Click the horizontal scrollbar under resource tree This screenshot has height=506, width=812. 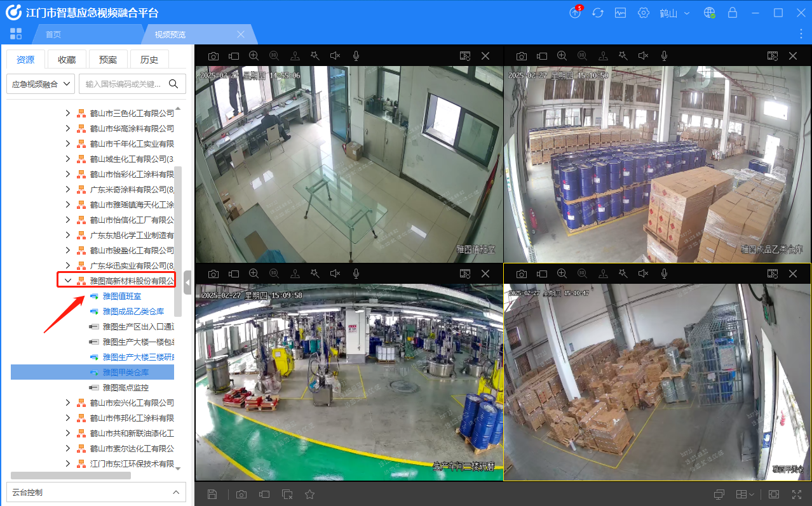(x=71, y=476)
